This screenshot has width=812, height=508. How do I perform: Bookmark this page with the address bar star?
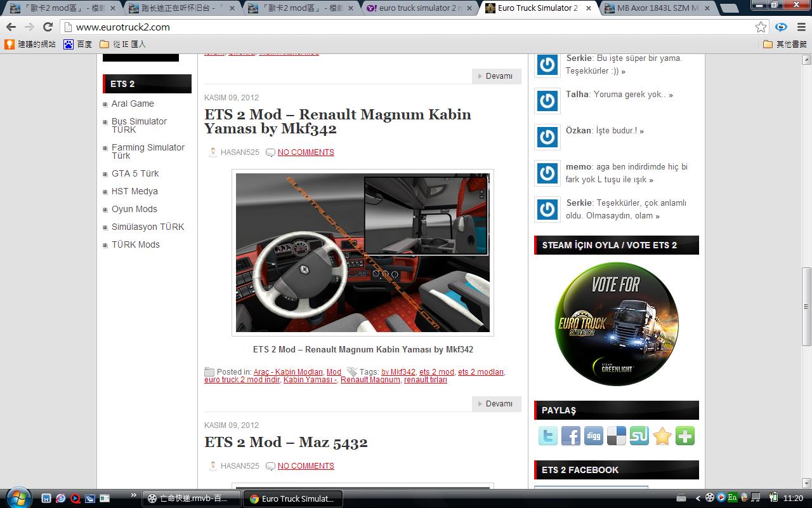[761, 27]
